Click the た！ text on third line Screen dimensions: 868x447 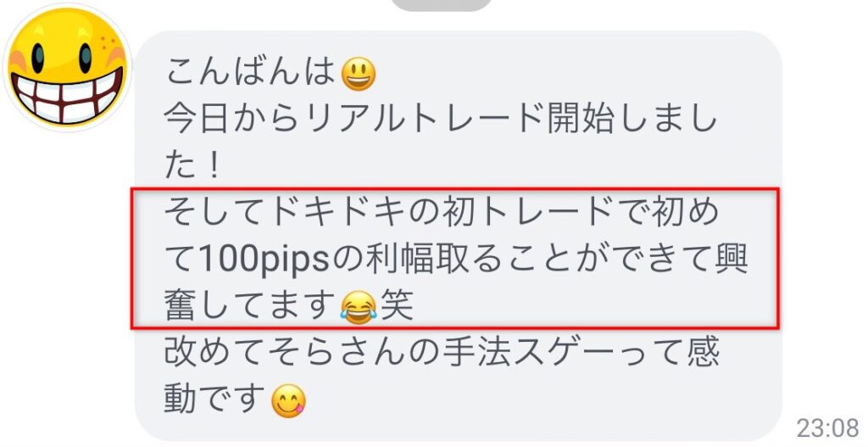click(x=192, y=165)
